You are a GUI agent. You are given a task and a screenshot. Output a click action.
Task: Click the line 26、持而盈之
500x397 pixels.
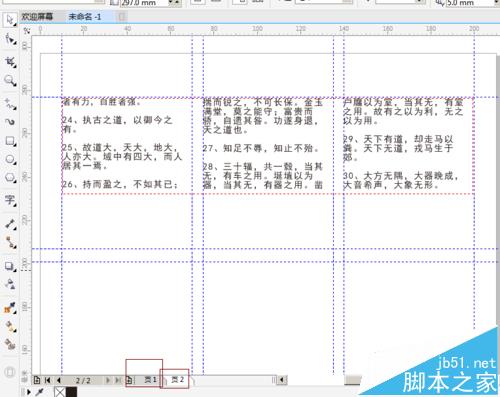(121, 184)
